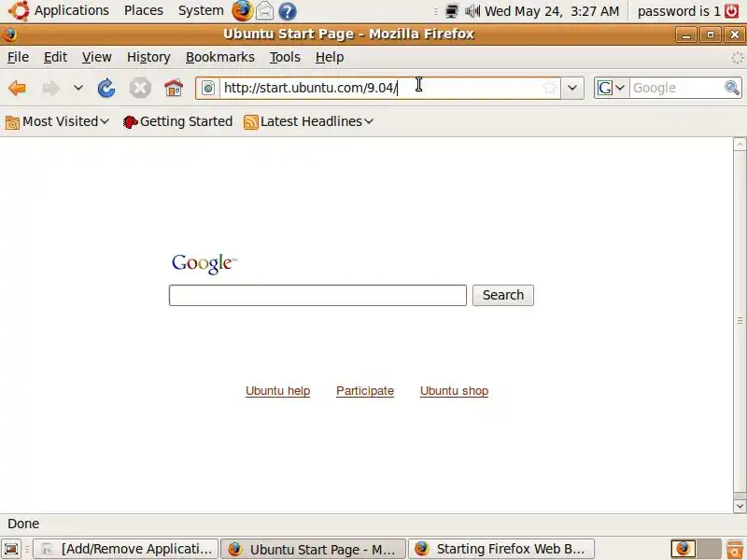Bookmark this page with the star icon
The height and width of the screenshot is (560, 747).
click(549, 88)
